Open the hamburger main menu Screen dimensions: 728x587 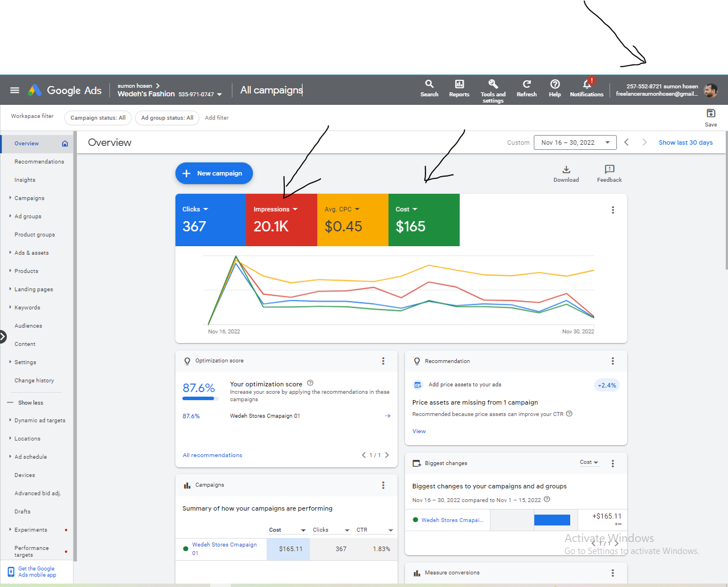(x=15, y=90)
